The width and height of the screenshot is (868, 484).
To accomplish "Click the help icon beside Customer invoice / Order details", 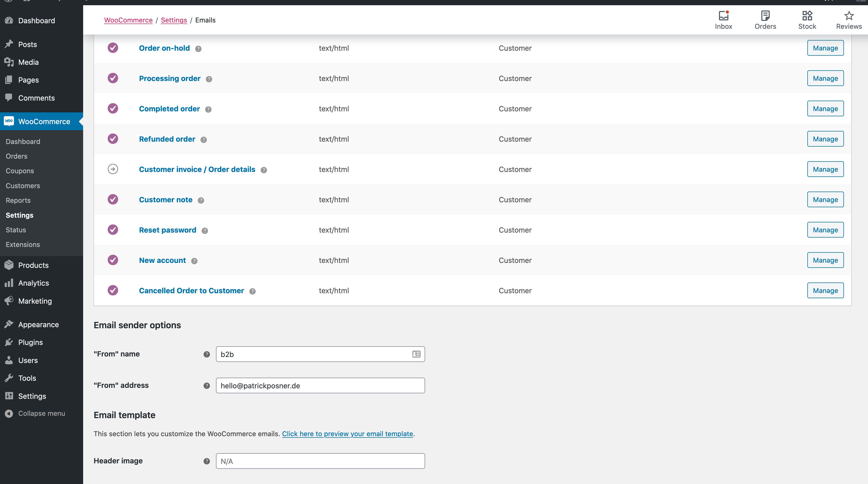I will [x=264, y=170].
